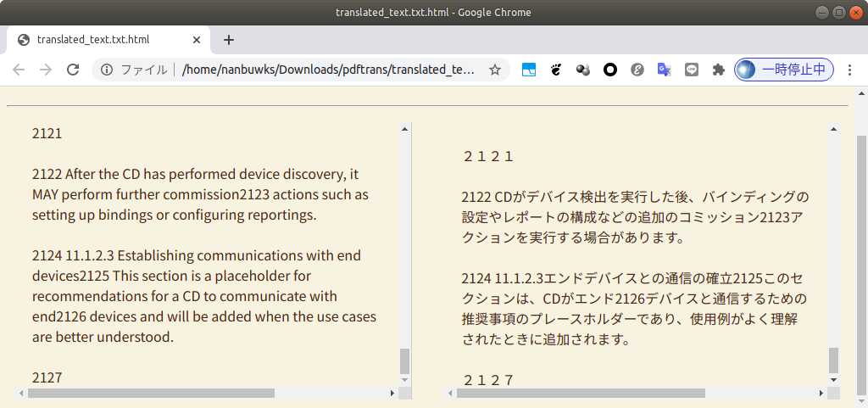Open the GNOME foot extension icon

pyautogui.click(x=556, y=70)
